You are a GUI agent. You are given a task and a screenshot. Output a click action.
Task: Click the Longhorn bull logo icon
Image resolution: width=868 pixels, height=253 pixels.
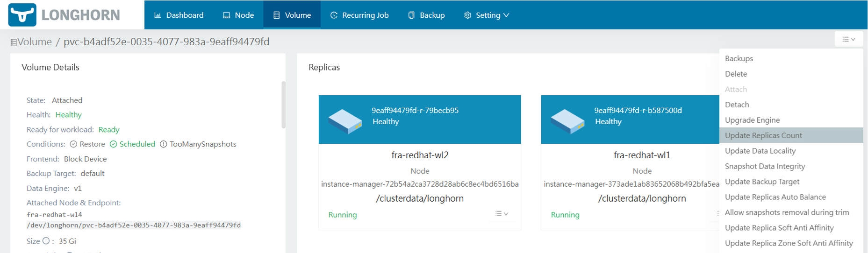(22, 15)
